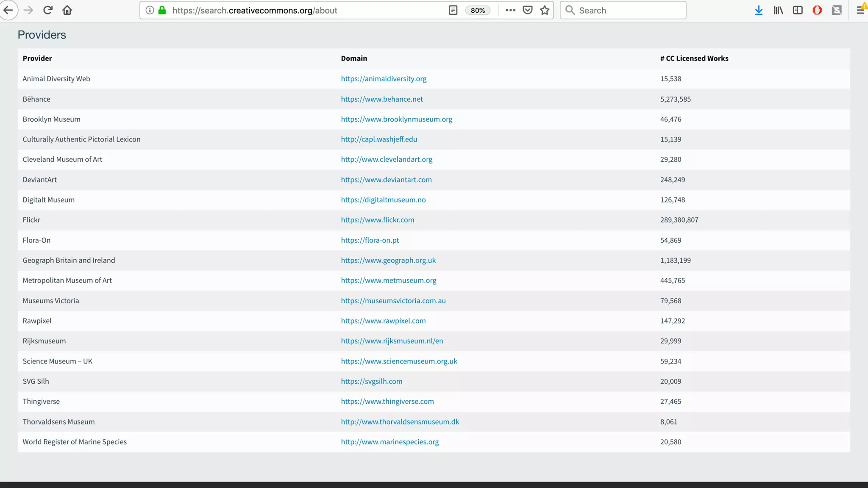Open the https://www.metmuseum.org link
Image resolution: width=868 pixels, height=488 pixels.
(388, 280)
